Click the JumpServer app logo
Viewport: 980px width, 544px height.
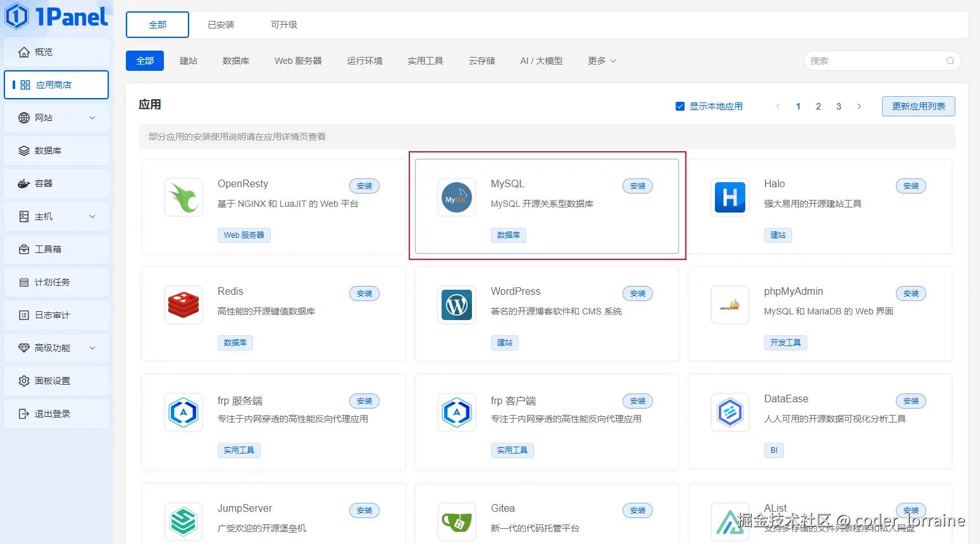[x=183, y=522]
